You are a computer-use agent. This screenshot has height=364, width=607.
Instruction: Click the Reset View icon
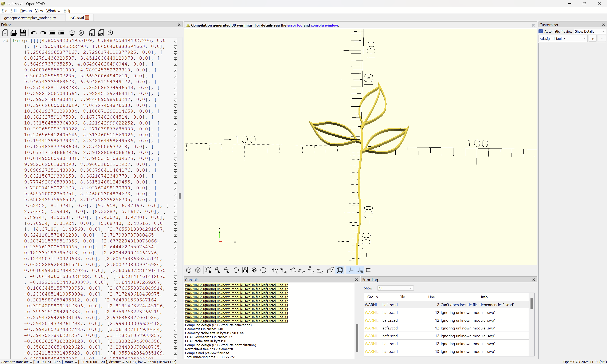pos(236,270)
